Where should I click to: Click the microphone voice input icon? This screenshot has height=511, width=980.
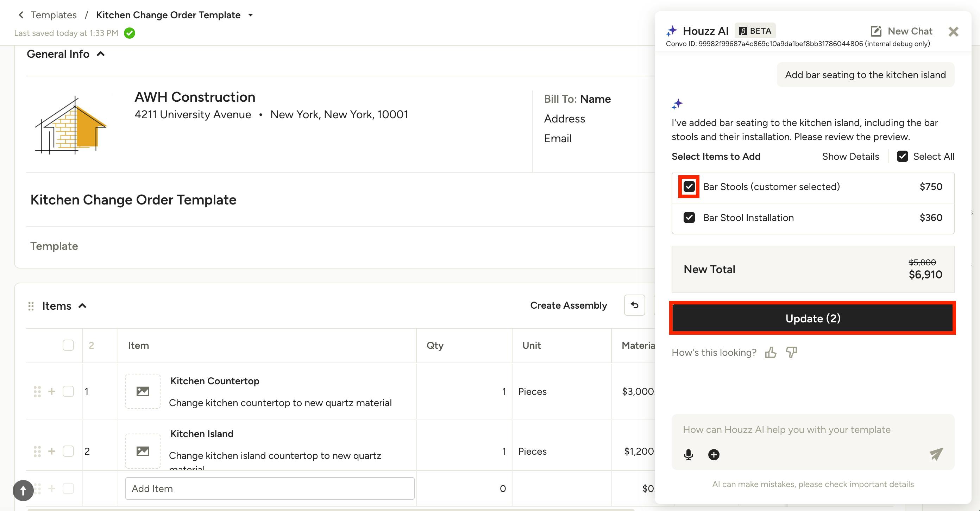688,455
